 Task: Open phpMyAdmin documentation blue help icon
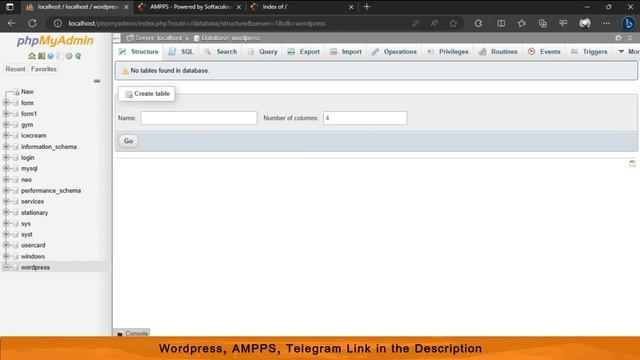[x=51, y=56]
